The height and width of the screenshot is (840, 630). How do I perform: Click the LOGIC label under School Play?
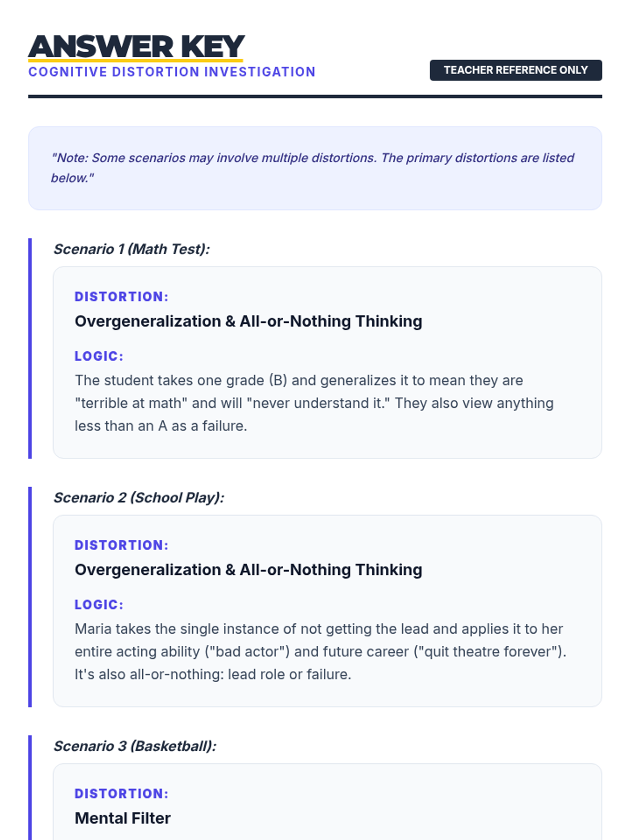(99, 604)
